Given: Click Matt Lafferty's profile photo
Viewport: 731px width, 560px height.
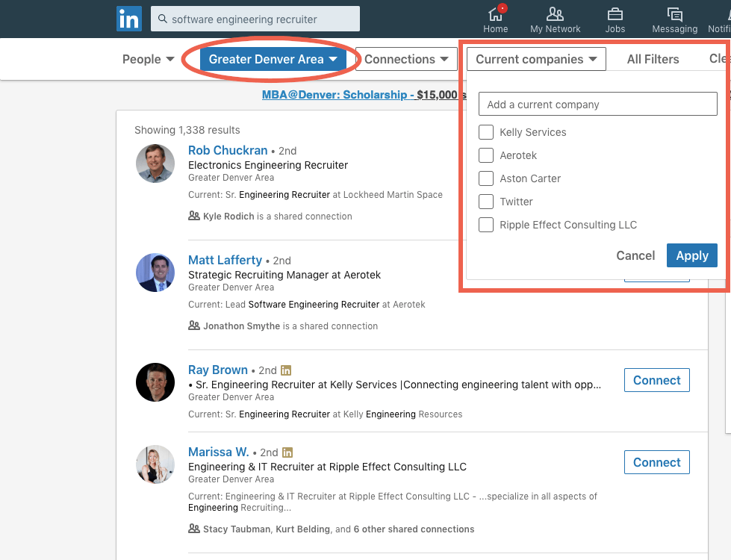Looking at the screenshot, I should pos(155,273).
